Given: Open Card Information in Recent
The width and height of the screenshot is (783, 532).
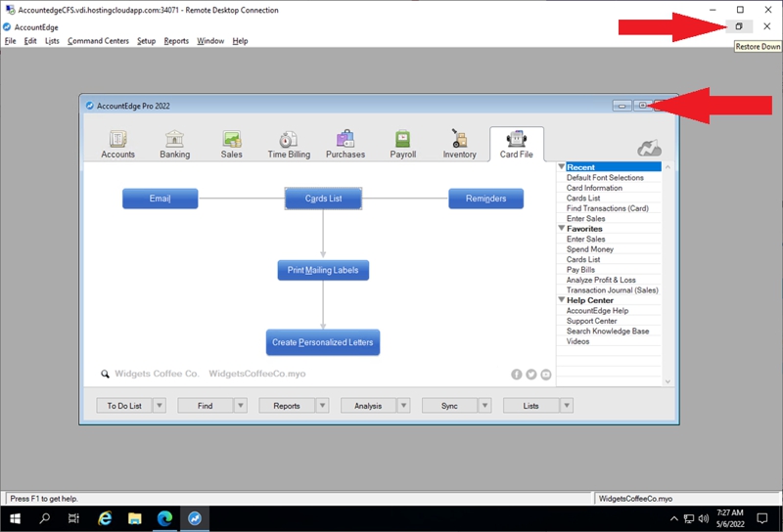Looking at the screenshot, I should click(x=594, y=188).
